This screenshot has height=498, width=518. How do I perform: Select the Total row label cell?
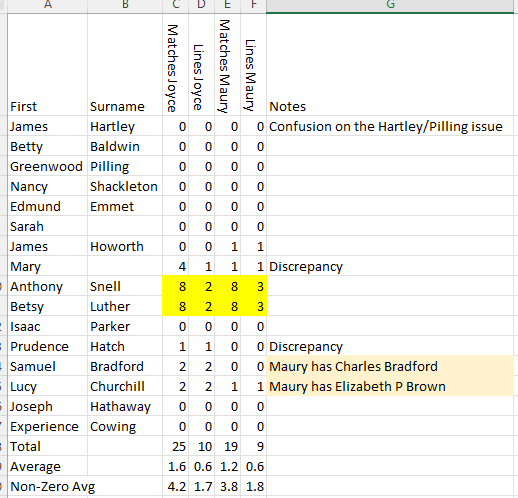pyautogui.click(x=48, y=446)
